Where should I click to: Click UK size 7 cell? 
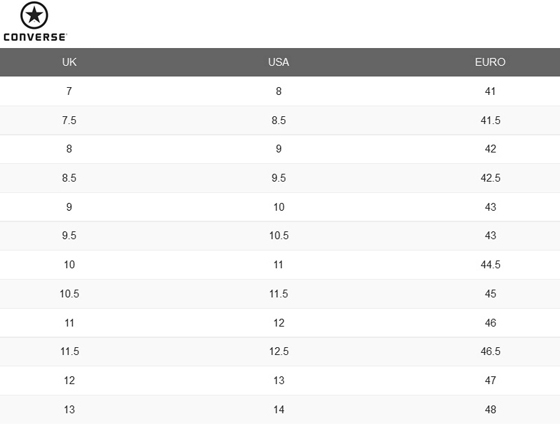pos(69,91)
